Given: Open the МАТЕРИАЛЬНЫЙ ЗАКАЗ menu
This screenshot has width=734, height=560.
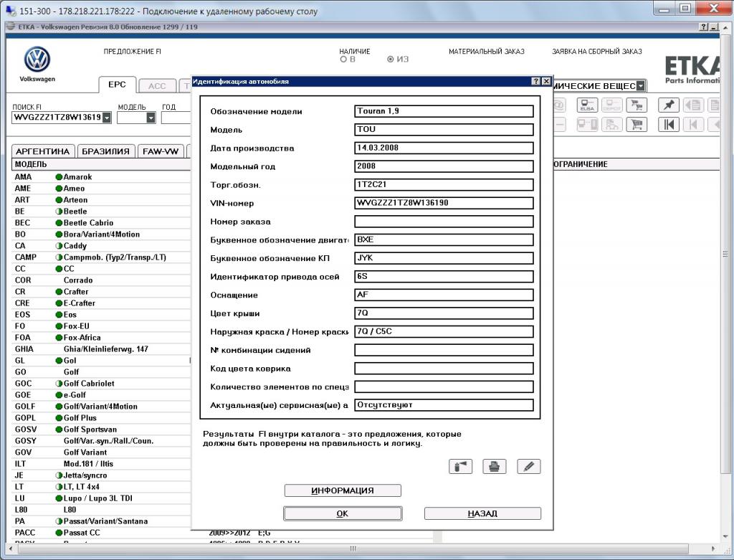Looking at the screenshot, I should pos(487,52).
